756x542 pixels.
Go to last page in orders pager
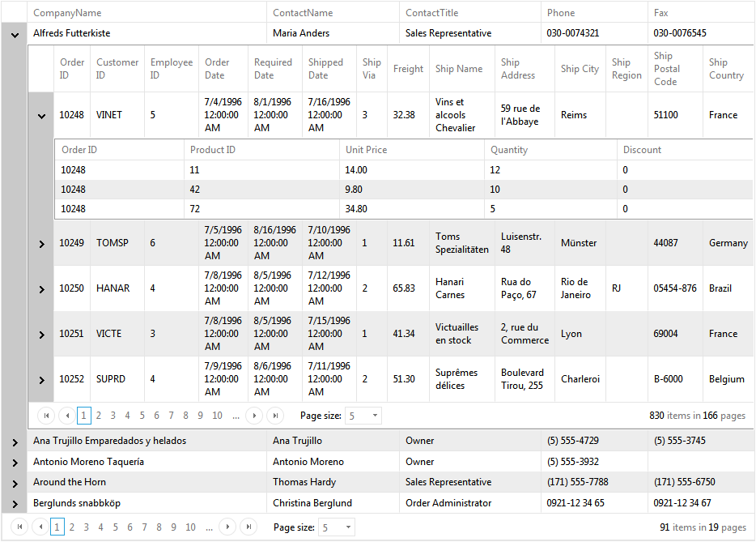tap(275, 416)
